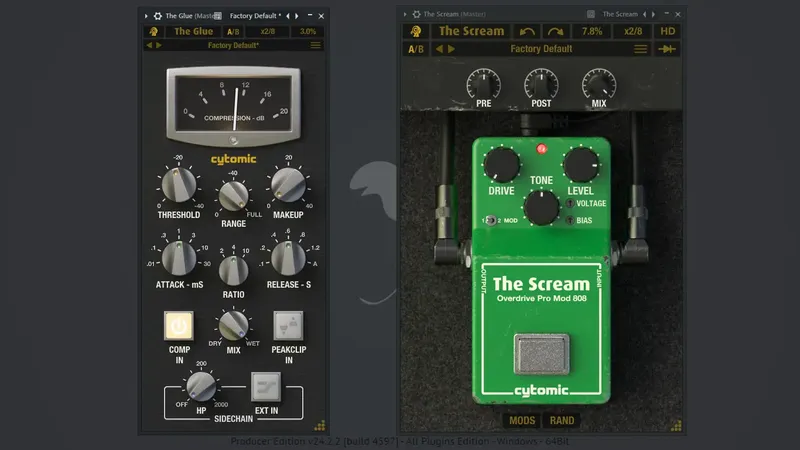Go to next preset in The Scream preset bar
Screen dimensions: 800x450
[x=451, y=49]
